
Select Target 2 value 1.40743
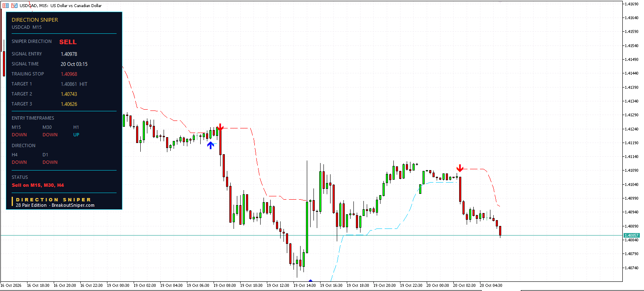(69, 94)
